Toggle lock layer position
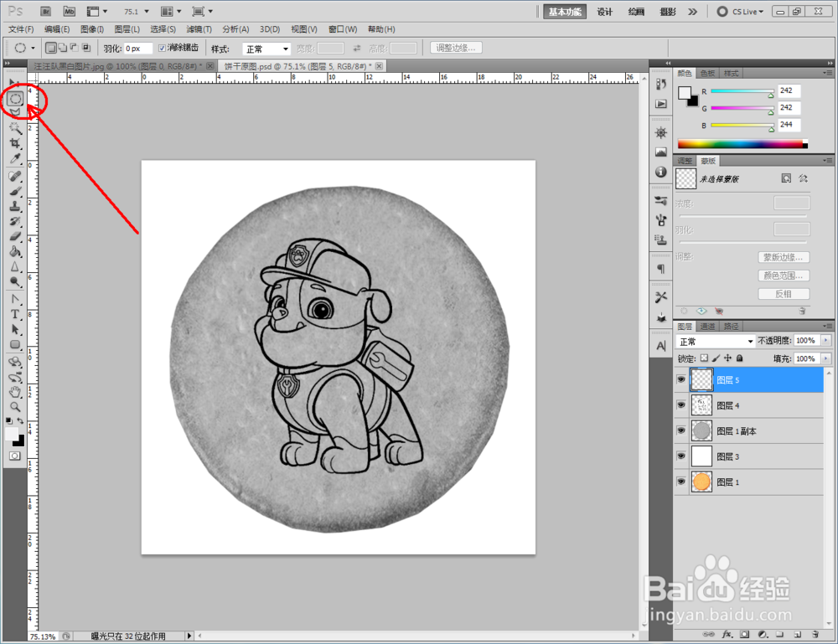 coord(727,358)
